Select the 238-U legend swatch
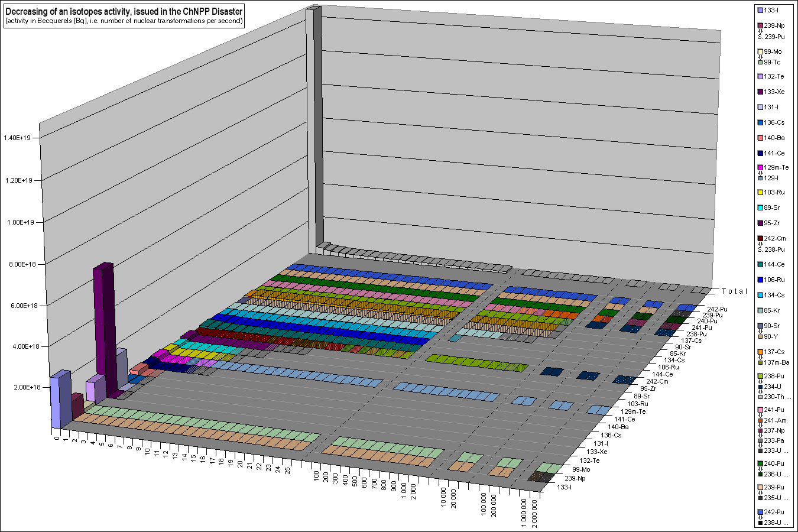 coord(760,523)
